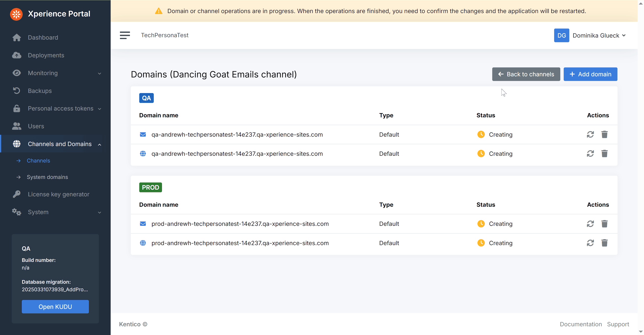The width and height of the screenshot is (644, 335).
Task: Refresh the PROD email domain row
Action: coord(590,224)
